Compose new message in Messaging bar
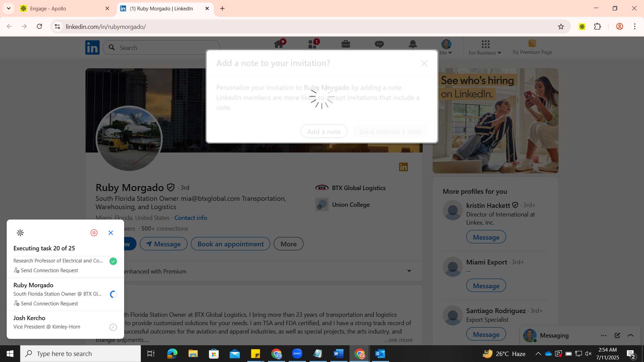The height and width of the screenshot is (362, 644). [617, 335]
